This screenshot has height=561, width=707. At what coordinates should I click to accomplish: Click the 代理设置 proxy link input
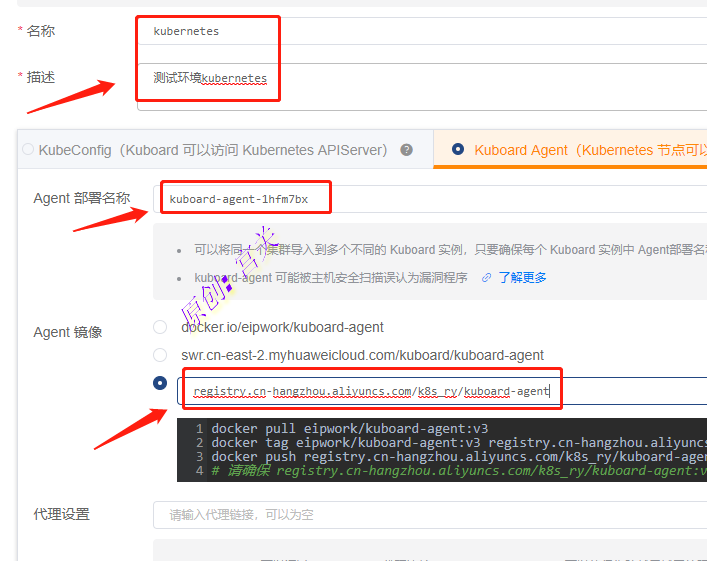pos(430,515)
